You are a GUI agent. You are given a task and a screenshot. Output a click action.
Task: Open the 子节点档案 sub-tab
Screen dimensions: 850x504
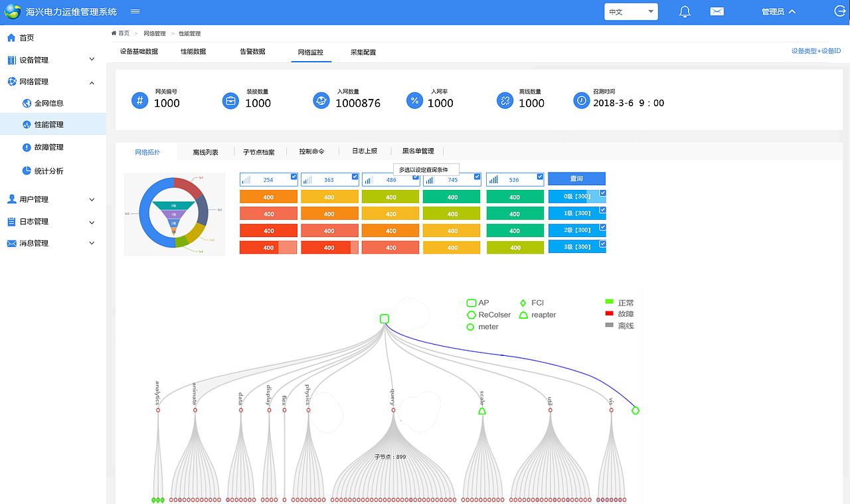pyautogui.click(x=259, y=152)
